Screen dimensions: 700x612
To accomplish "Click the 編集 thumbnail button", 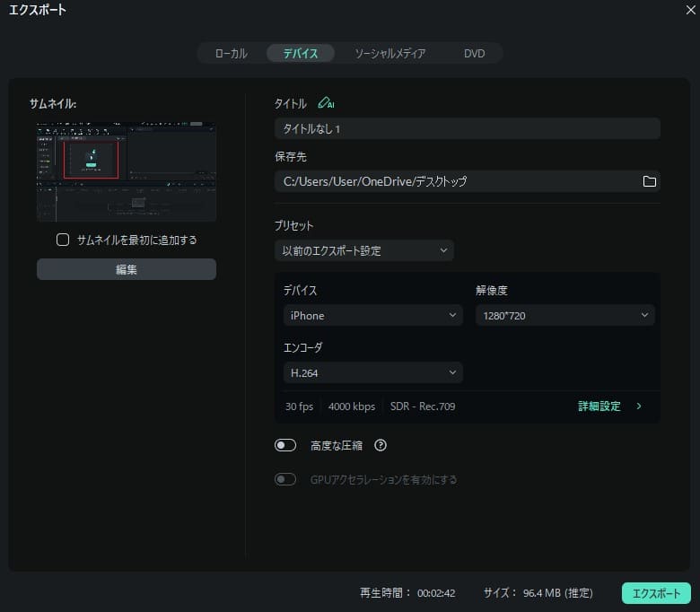I will 127,269.
